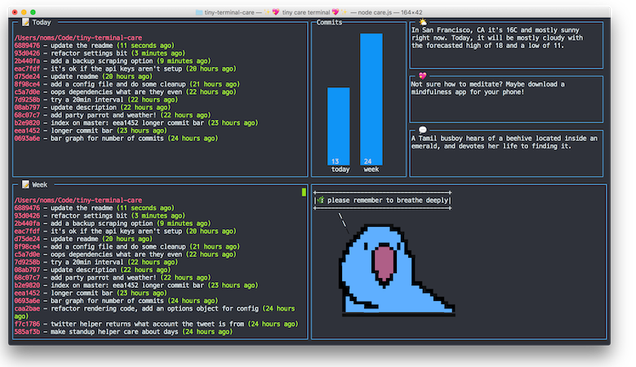
Task: Click the notepad icon beside Week
Action: [26, 185]
